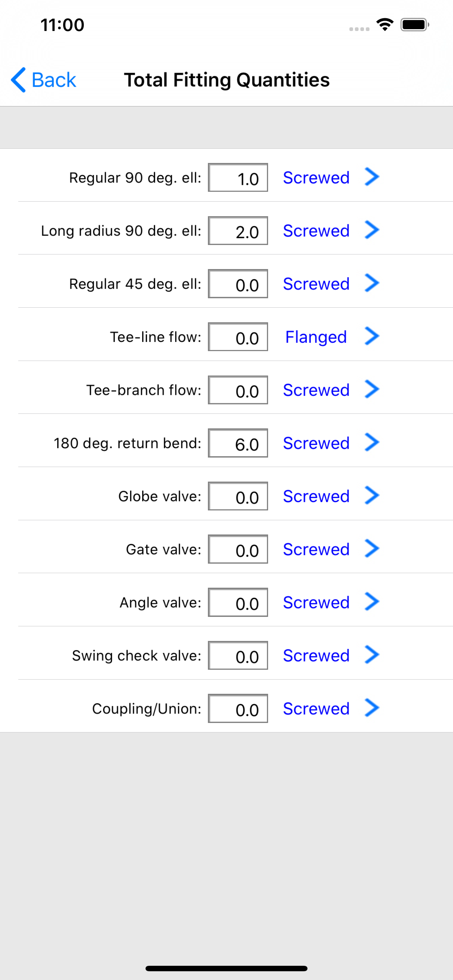Tap chevron in 180 deg. return bend row
453x980 pixels.
[x=372, y=443]
